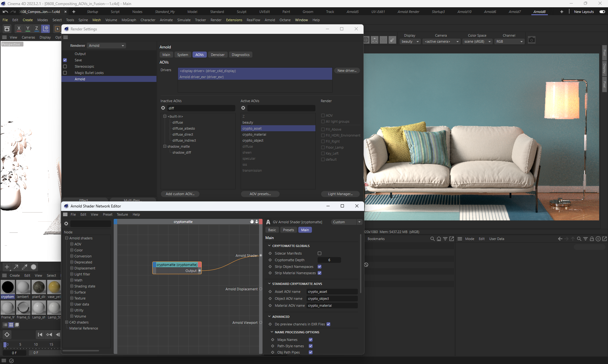Select the vase_yellow material thumbnail

[54, 287]
